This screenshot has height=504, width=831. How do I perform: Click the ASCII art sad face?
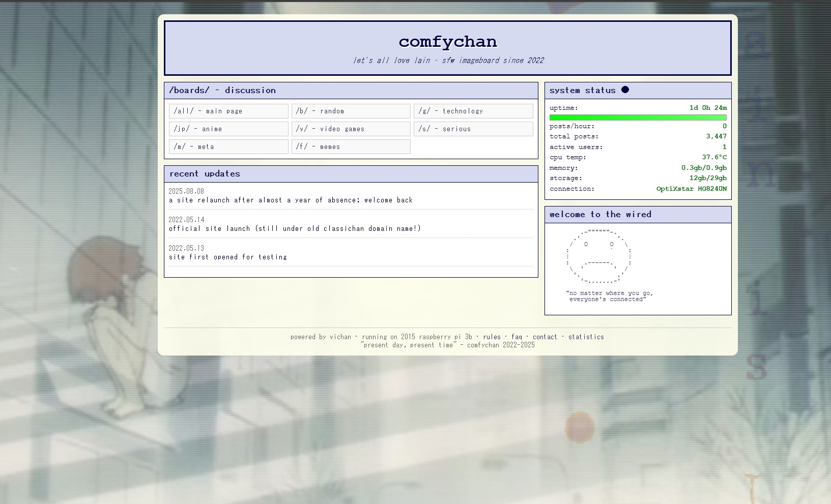click(x=599, y=257)
